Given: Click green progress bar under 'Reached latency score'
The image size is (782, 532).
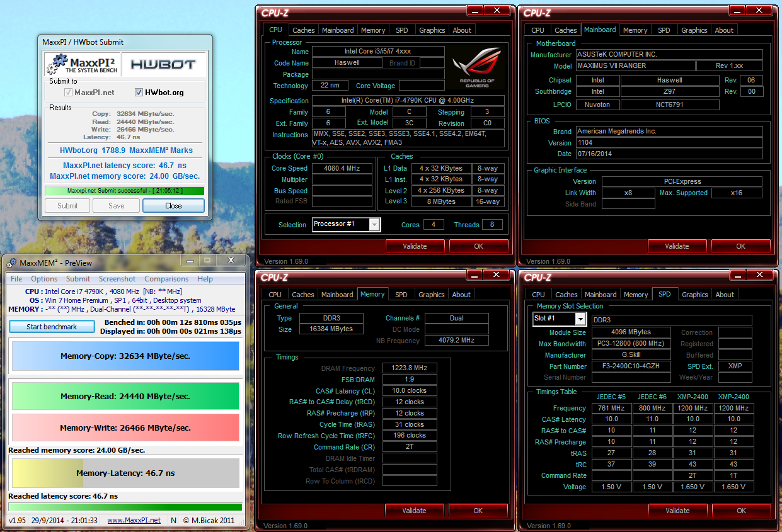Looking at the screenshot, I should pyautogui.click(x=125, y=507).
